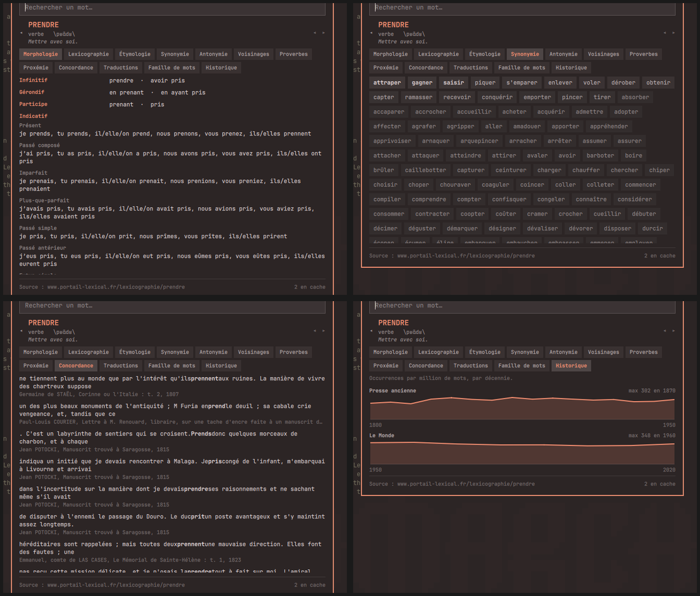Click the Paul-Louis COURIER citation line
The image size is (700, 596).
(171, 422)
